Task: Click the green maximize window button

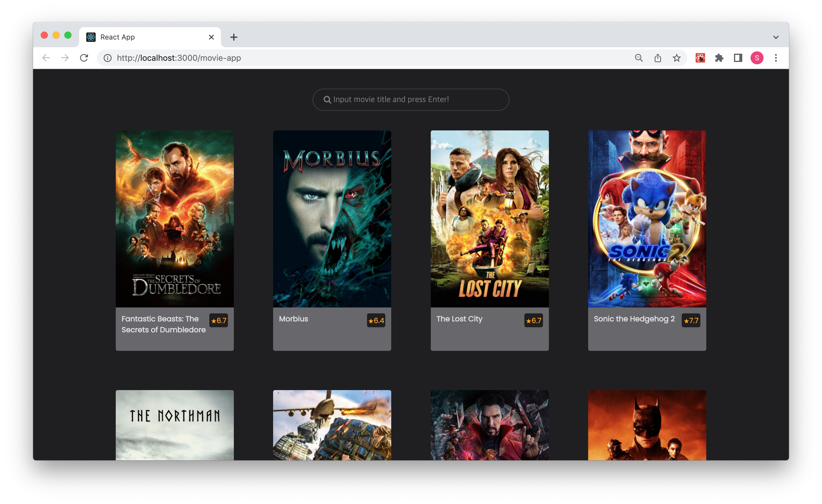Action: [x=68, y=35]
